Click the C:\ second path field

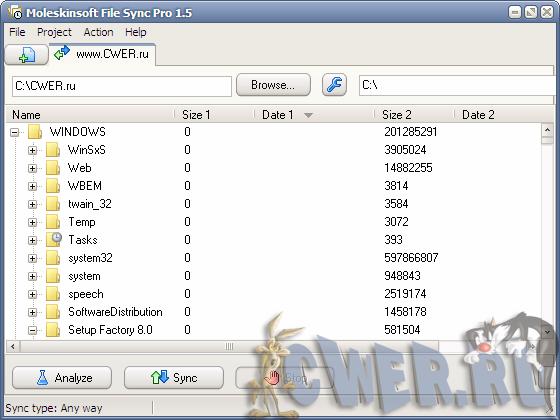point(458,85)
